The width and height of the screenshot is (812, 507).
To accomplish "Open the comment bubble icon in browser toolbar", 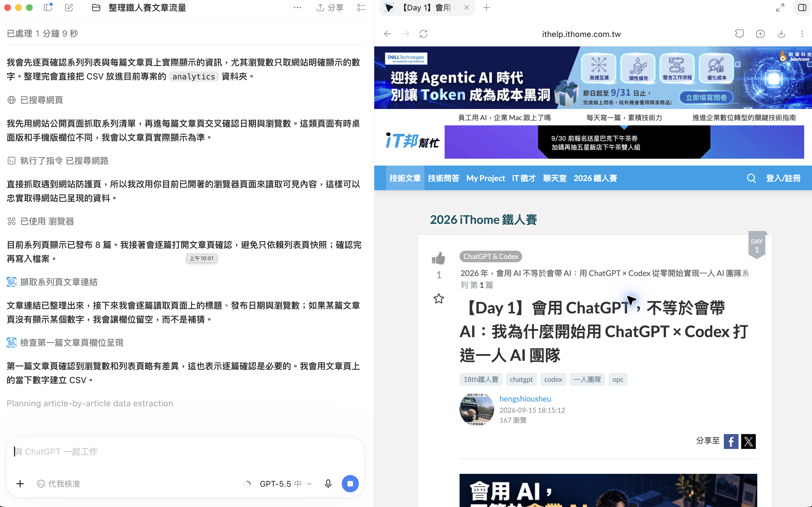I will tap(739, 34).
